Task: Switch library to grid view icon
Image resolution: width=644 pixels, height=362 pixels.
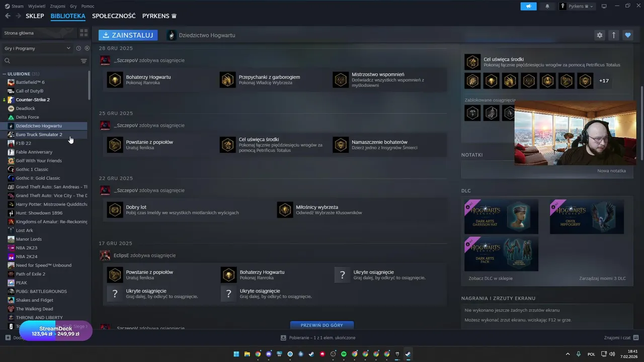Action: (x=84, y=33)
